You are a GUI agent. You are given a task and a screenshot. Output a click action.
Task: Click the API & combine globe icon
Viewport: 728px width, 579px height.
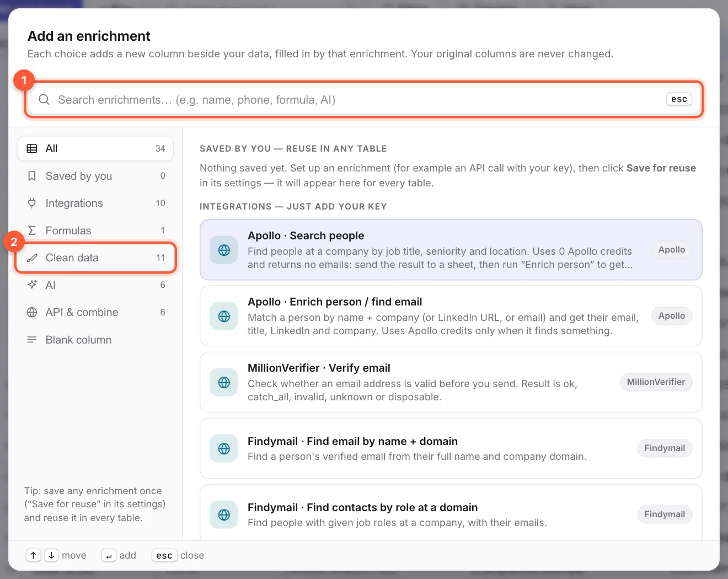pos(32,312)
